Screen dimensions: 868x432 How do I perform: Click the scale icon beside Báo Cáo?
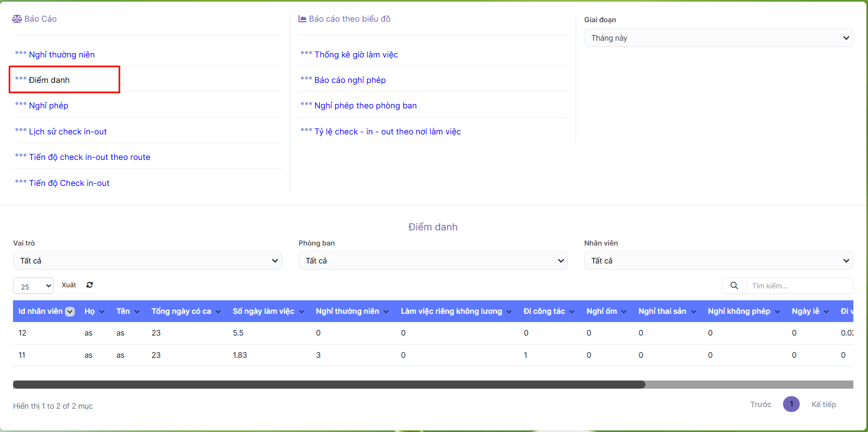(x=17, y=19)
